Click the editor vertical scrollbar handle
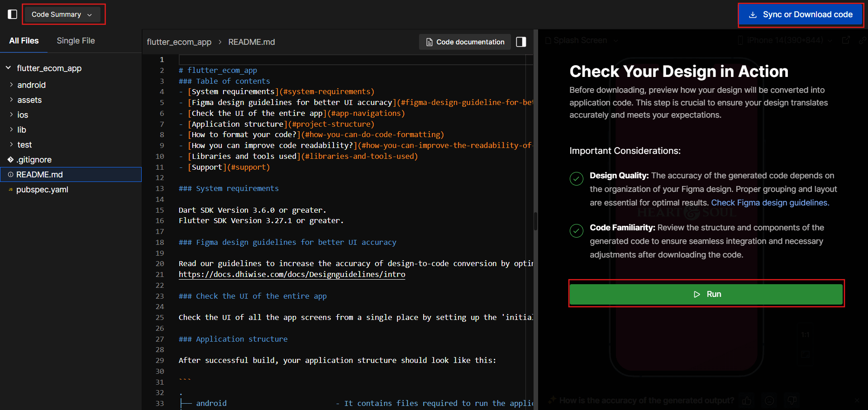This screenshot has height=410, width=868. (536, 221)
